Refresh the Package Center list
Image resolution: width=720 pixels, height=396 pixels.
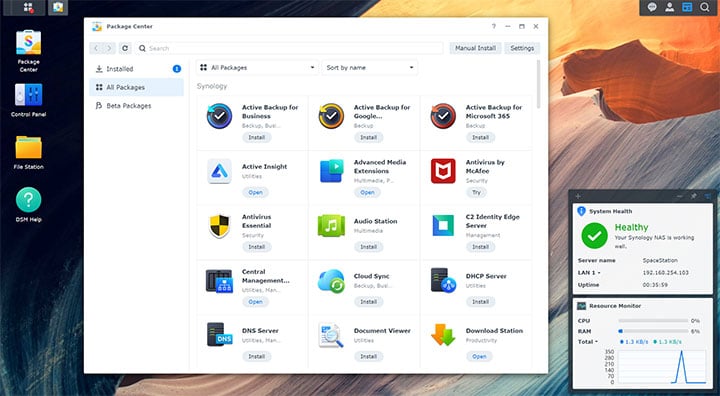pos(125,48)
